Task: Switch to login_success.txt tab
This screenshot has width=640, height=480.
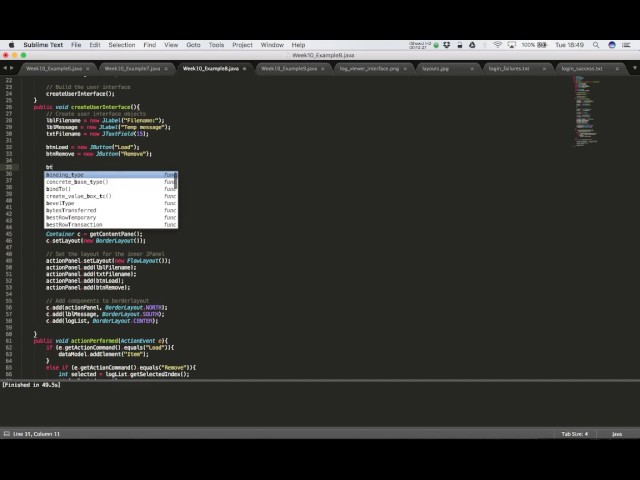Action: tap(582, 69)
